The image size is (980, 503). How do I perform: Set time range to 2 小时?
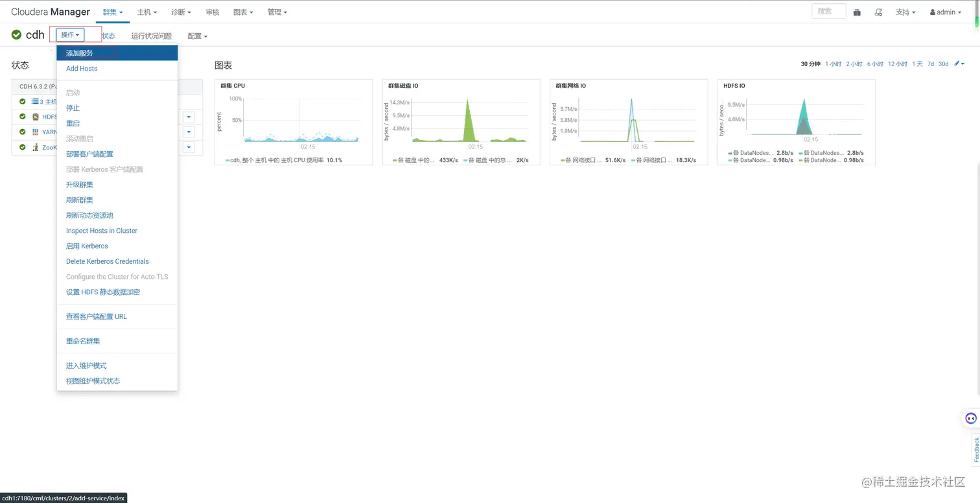(854, 64)
